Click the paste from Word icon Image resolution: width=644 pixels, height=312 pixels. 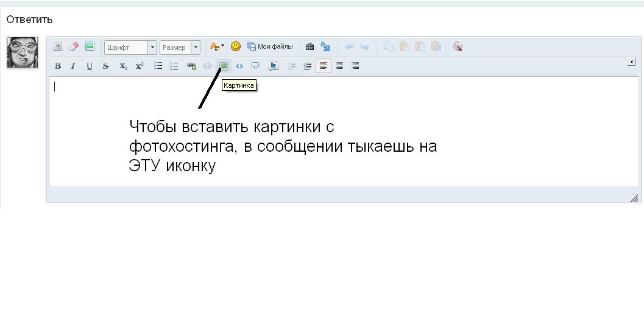pos(436,47)
